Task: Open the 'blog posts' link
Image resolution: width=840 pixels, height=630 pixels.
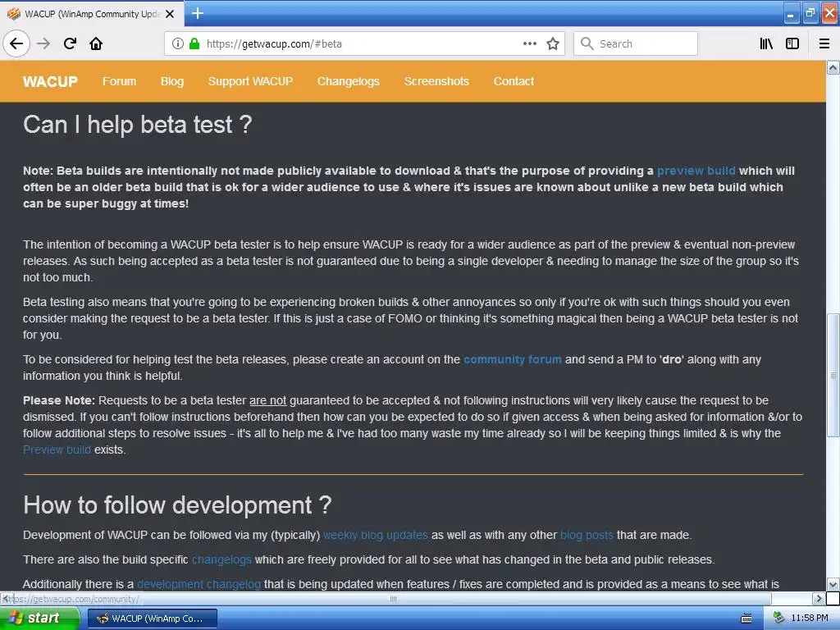Action: [x=587, y=535]
